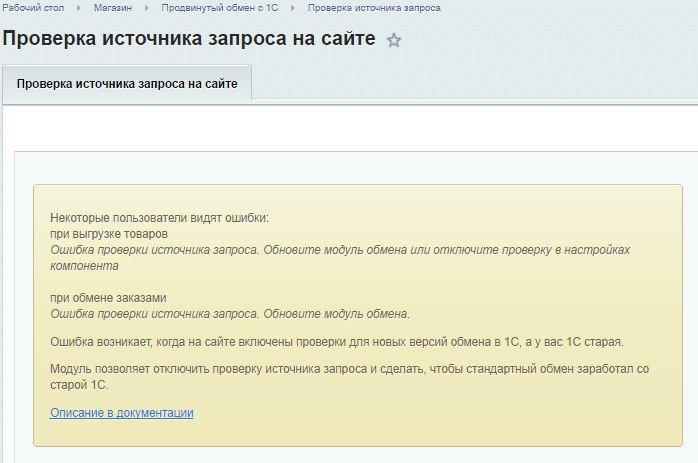
Task: Expand arrow after Магазин breadcrumb
Action: click(146, 8)
